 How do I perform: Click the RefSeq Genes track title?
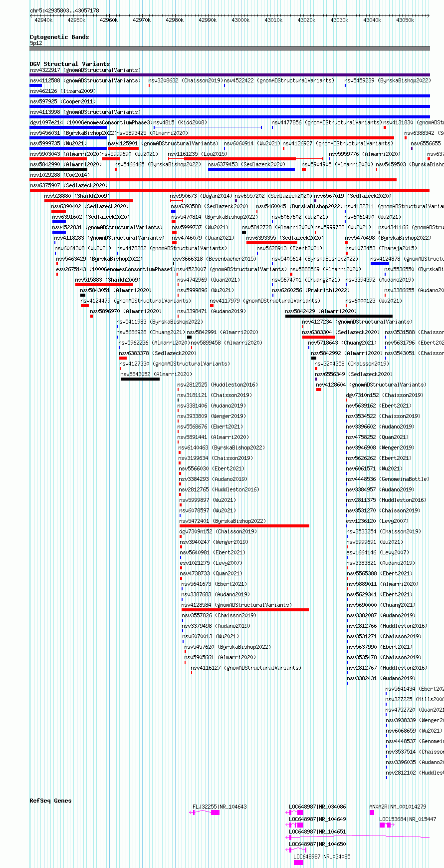[50, 801]
